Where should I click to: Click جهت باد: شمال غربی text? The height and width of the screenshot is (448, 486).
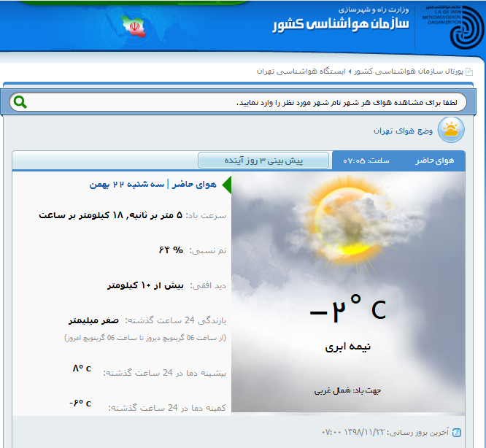coord(347,390)
